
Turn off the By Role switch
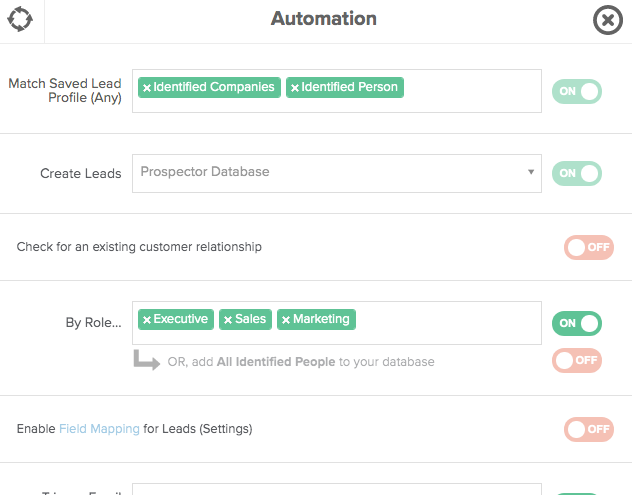click(x=577, y=323)
